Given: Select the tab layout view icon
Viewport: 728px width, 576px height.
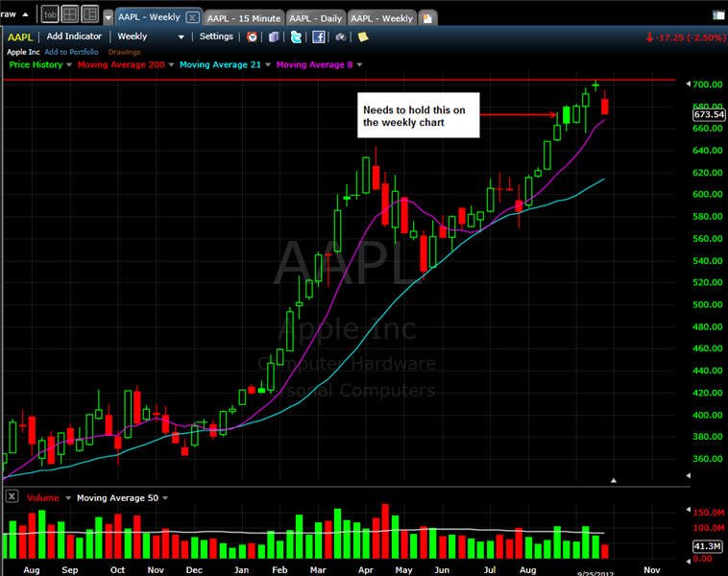Looking at the screenshot, I should pos(50,14).
